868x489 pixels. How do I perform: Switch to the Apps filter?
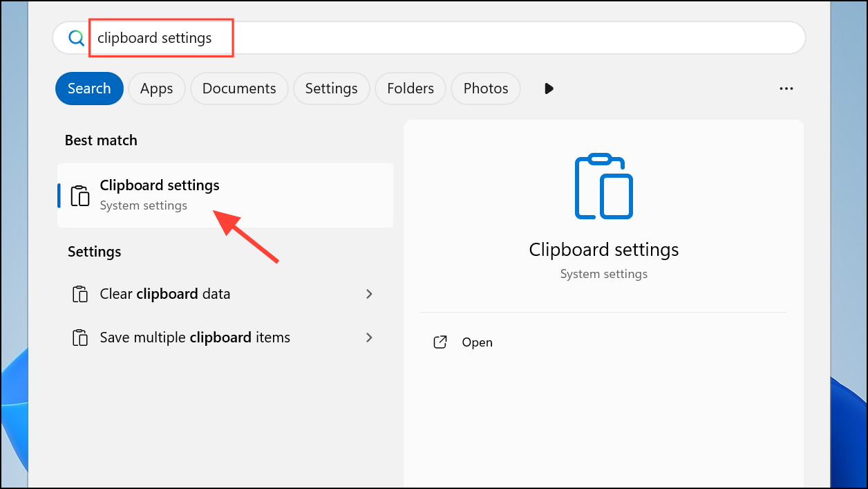[x=157, y=89]
